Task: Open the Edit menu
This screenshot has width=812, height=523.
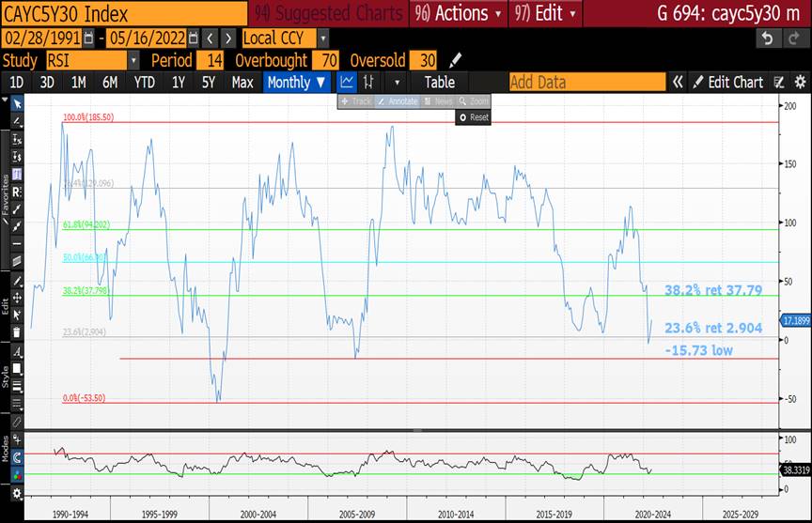Action: [545, 13]
